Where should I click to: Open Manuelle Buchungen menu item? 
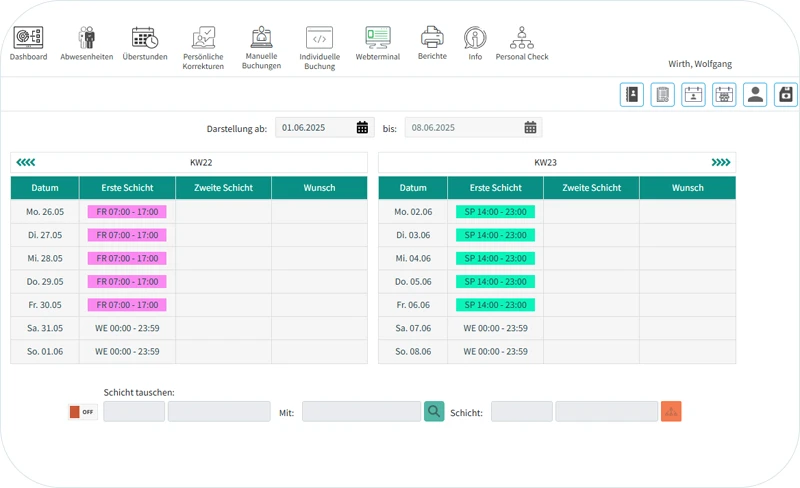[x=261, y=45]
